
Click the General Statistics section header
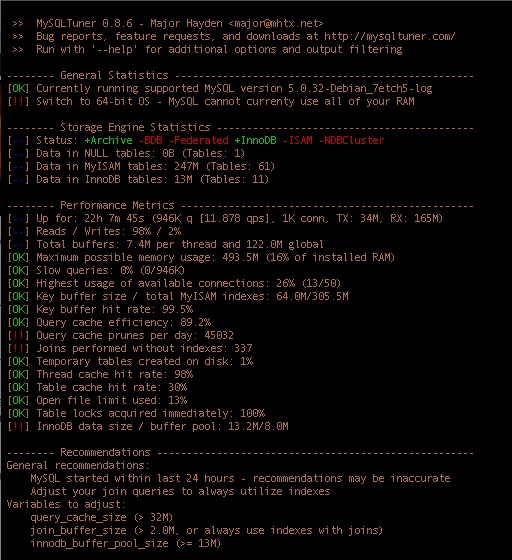point(114,75)
